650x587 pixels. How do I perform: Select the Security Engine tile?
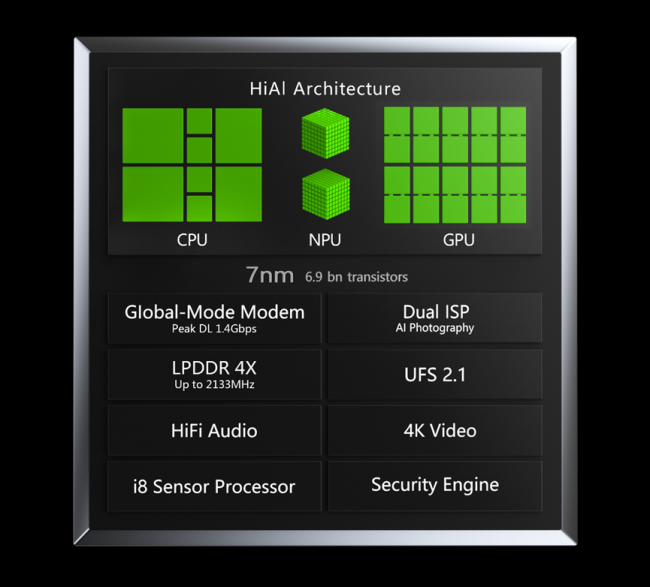pyautogui.click(x=435, y=486)
